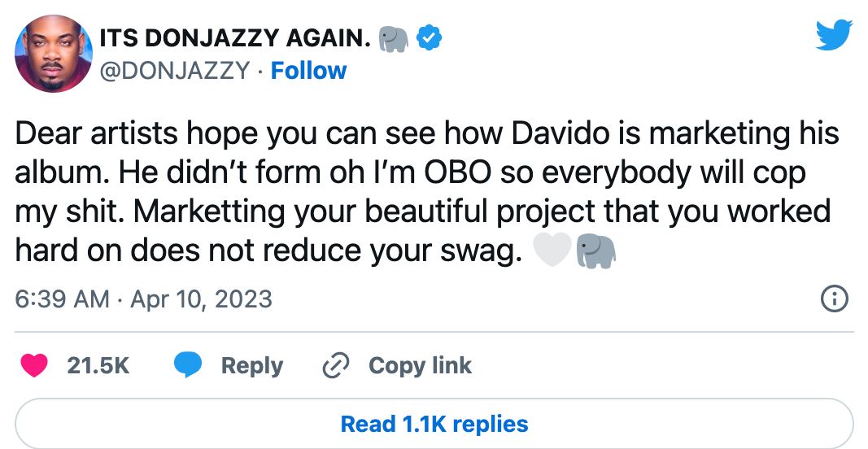Open the @DONJAZZY handle link
Image resolution: width=868 pixels, height=449 pixels.
(173, 71)
